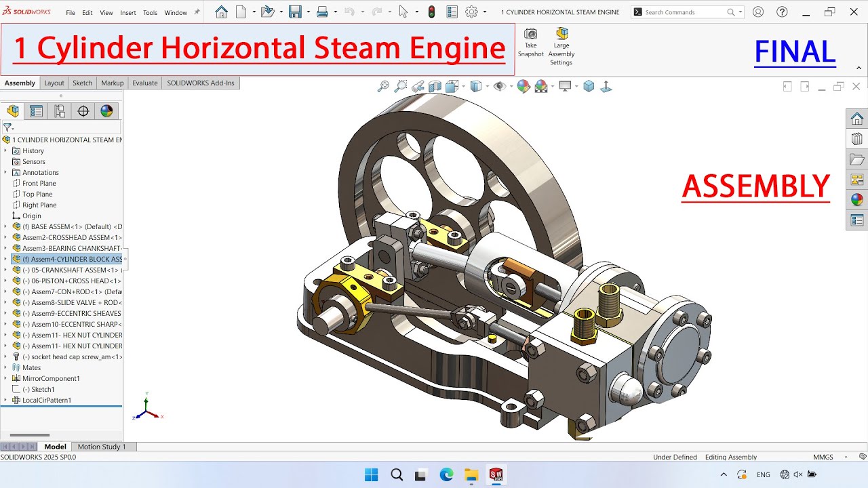Open the Save dropdown arrow

click(x=307, y=12)
